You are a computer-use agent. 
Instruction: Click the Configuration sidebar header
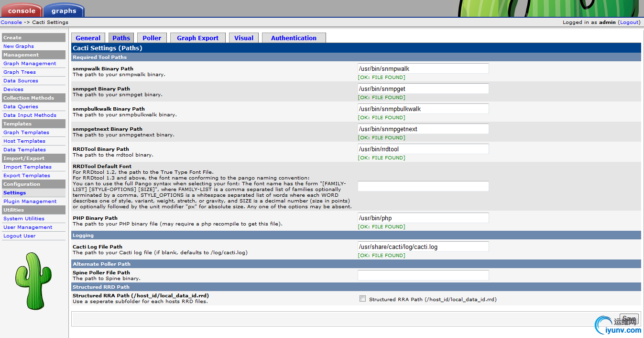pyautogui.click(x=33, y=184)
